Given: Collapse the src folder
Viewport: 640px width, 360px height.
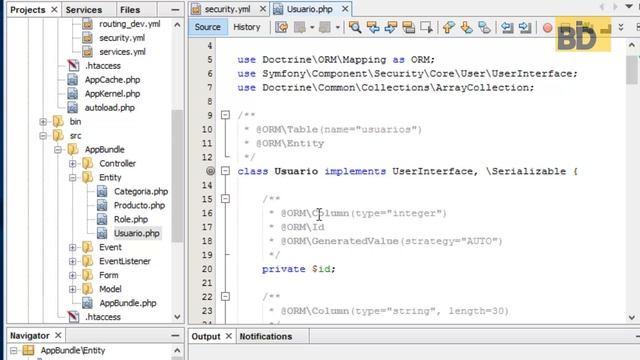Looking at the screenshot, I should coord(43,136).
